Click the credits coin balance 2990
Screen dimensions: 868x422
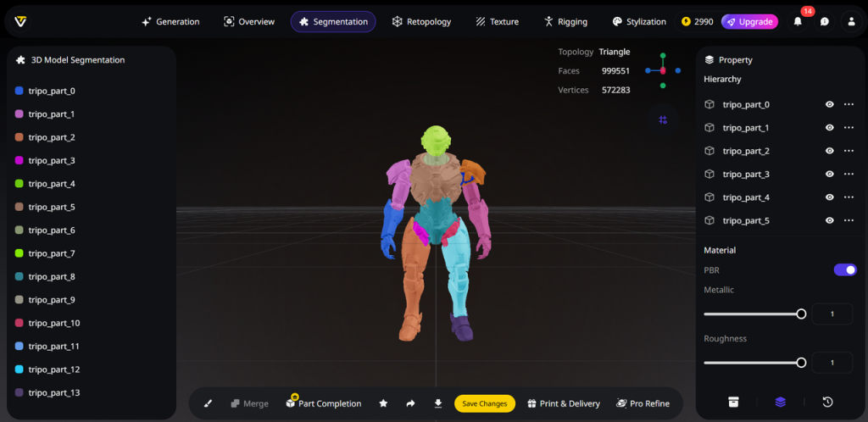(x=697, y=21)
